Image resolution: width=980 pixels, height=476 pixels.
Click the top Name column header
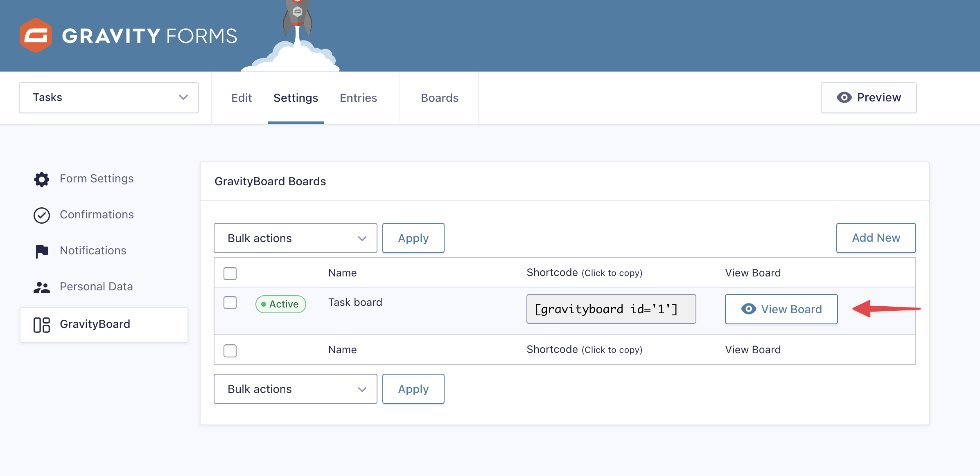pyautogui.click(x=343, y=273)
